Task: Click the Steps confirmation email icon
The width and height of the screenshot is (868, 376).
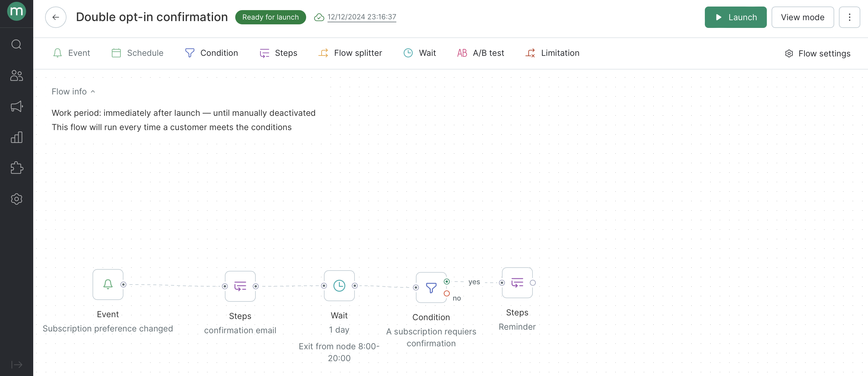Action: [x=240, y=286]
